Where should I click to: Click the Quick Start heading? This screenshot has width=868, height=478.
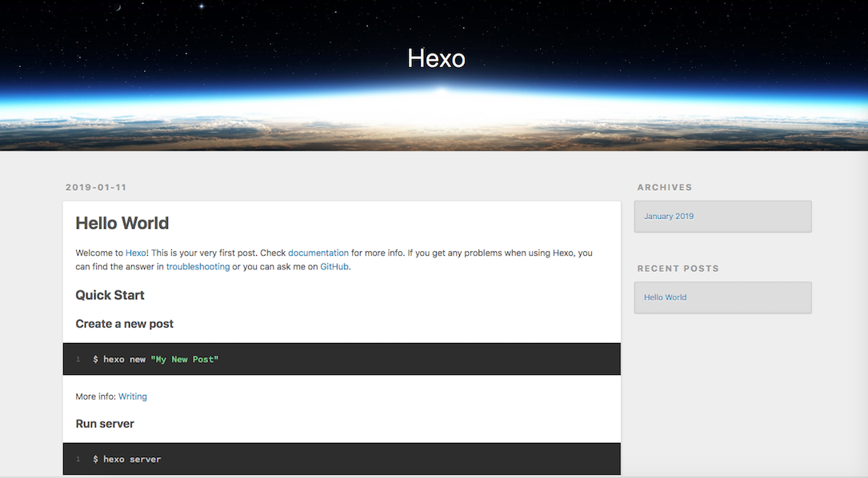point(110,295)
